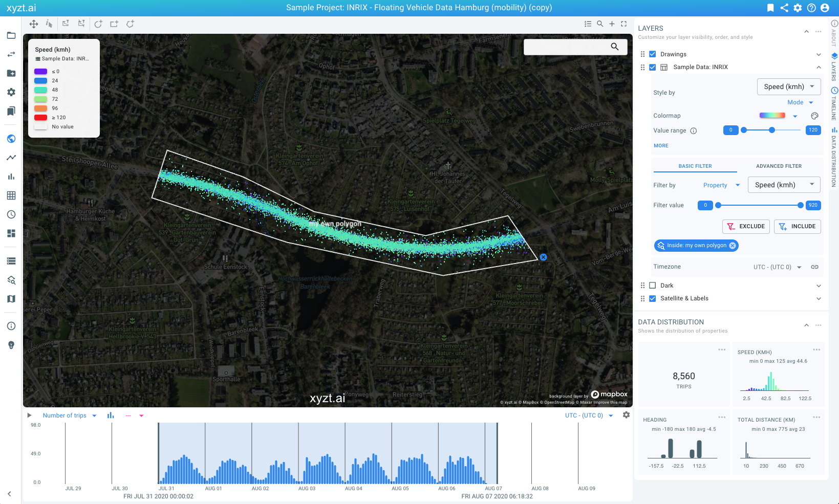Click the plus zoom-in icon on the toolbar
The height and width of the screenshot is (504, 839).
612,24
